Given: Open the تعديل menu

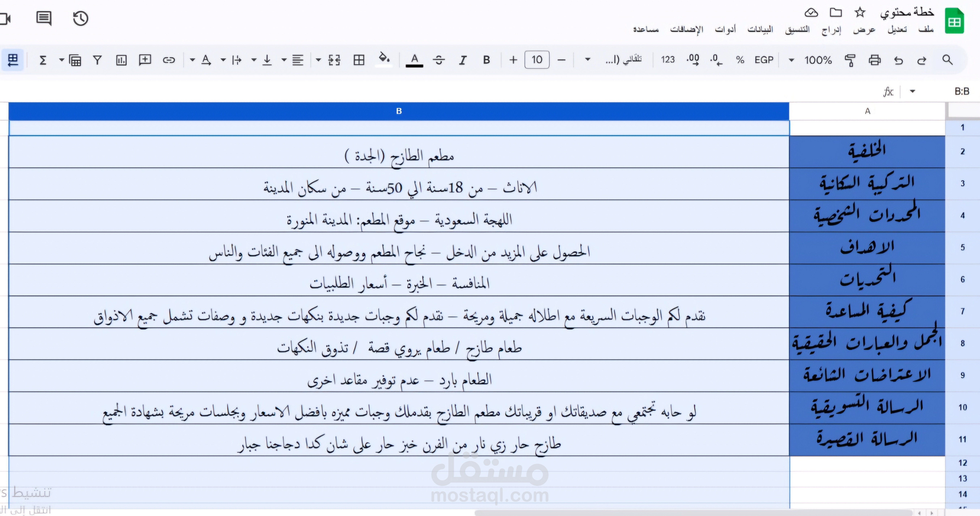Looking at the screenshot, I should point(897,29).
